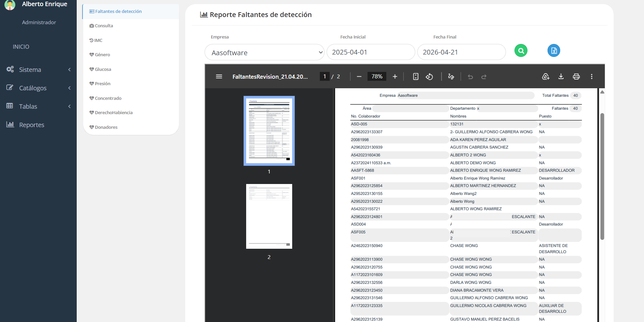Click the Sistema gears icon
644x322 pixels.
click(10, 69)
